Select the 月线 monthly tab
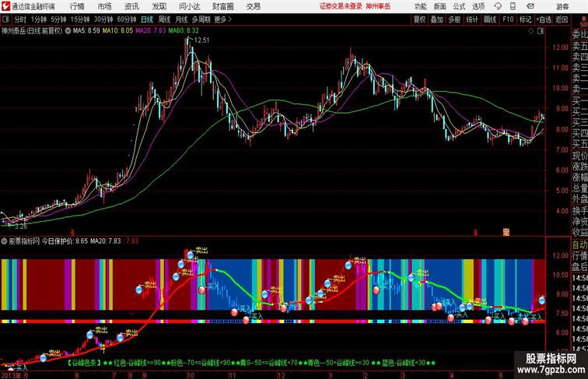This screenshot has height=379, width=588. click(x=181, y=19)
